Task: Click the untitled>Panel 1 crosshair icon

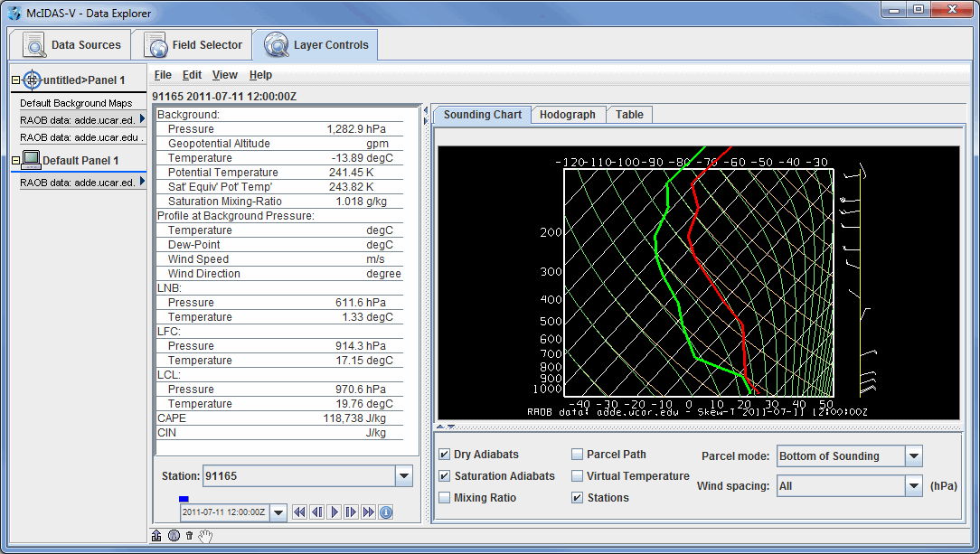Action: tap(32, 80)
